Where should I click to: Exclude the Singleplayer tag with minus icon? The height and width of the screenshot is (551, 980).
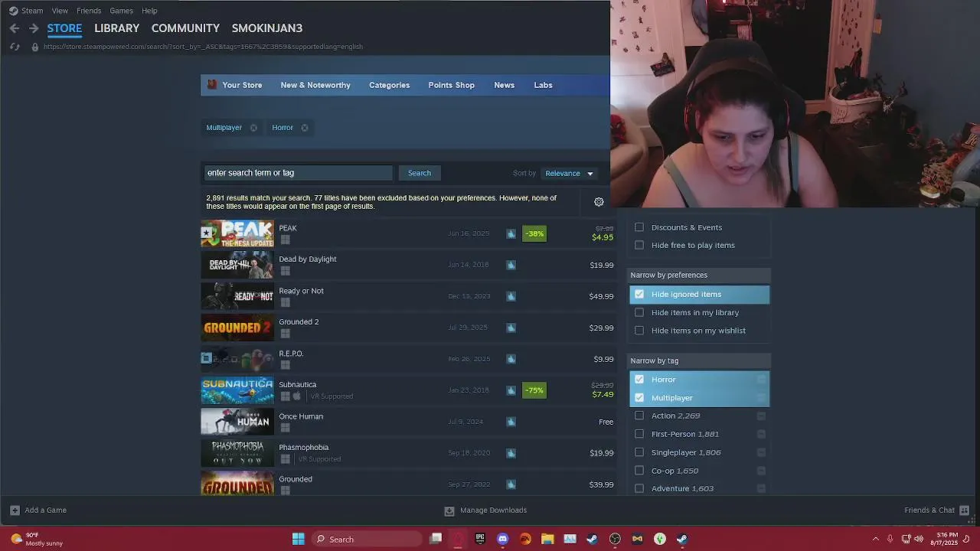point(761,452)
